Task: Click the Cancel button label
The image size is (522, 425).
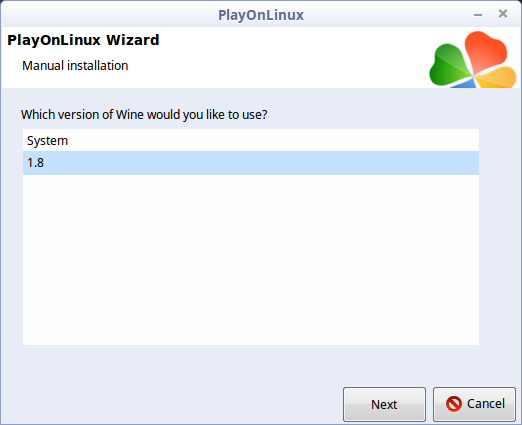Action: (x=486, y=404)
